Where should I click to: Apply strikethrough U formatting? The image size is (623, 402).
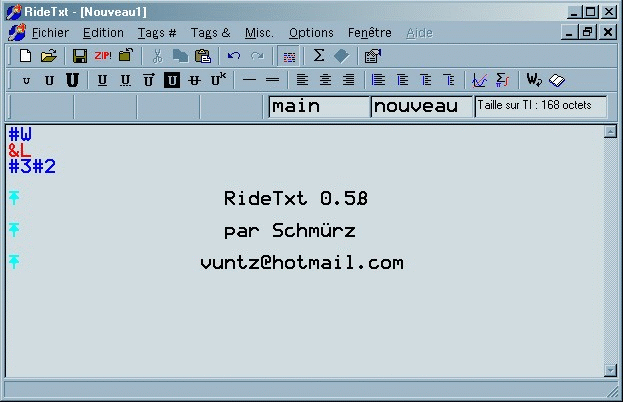pyautogui.click(x=194, y=80)
